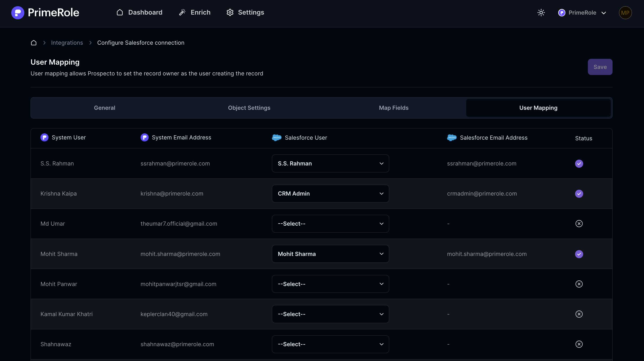The width and height of the screenshot is (644, 361).
Task: Open the --Select-- dropdown for Mohit Panwar
Action: pyautogui.click(x=330, y=284)
